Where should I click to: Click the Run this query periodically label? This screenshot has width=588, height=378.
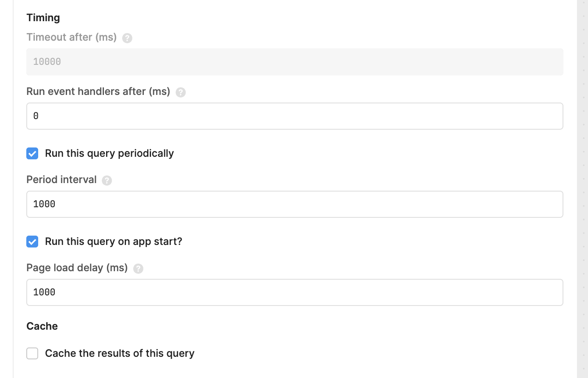pos(109,153)
